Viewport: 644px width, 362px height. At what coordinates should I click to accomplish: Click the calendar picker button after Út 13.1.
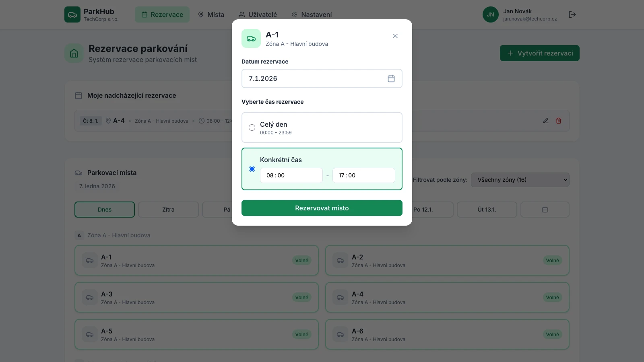[x=545, y=210]
